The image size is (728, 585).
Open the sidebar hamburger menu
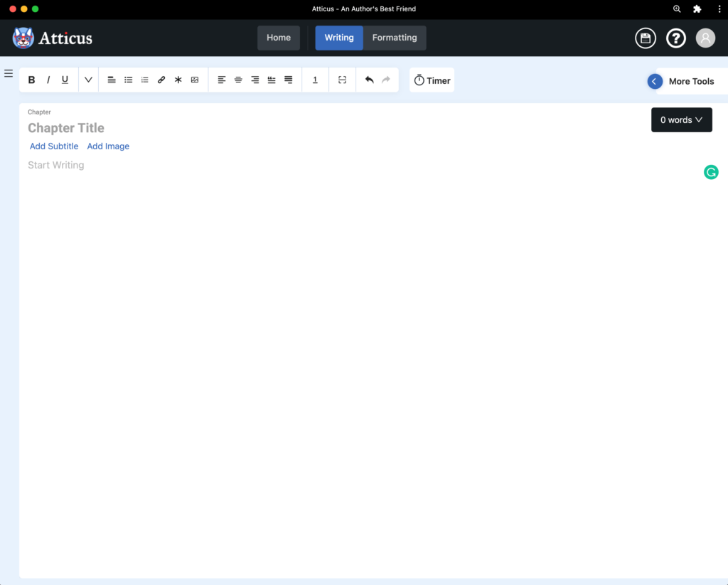pyautogui.click(x=9, y=73)
